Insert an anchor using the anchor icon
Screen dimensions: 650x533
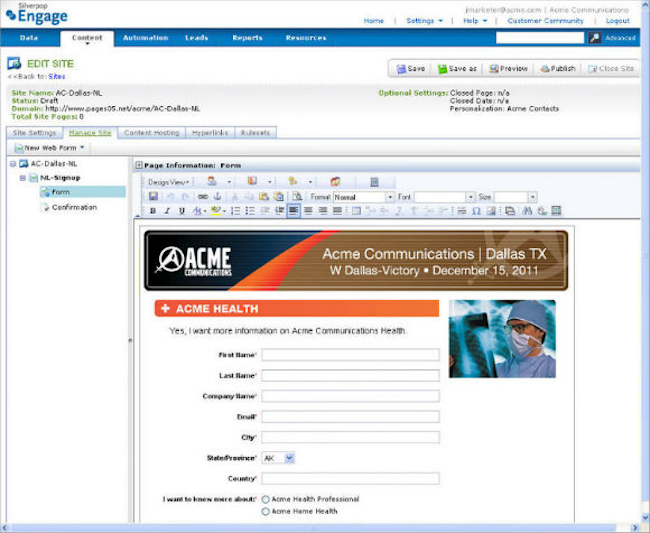[217, 197]
